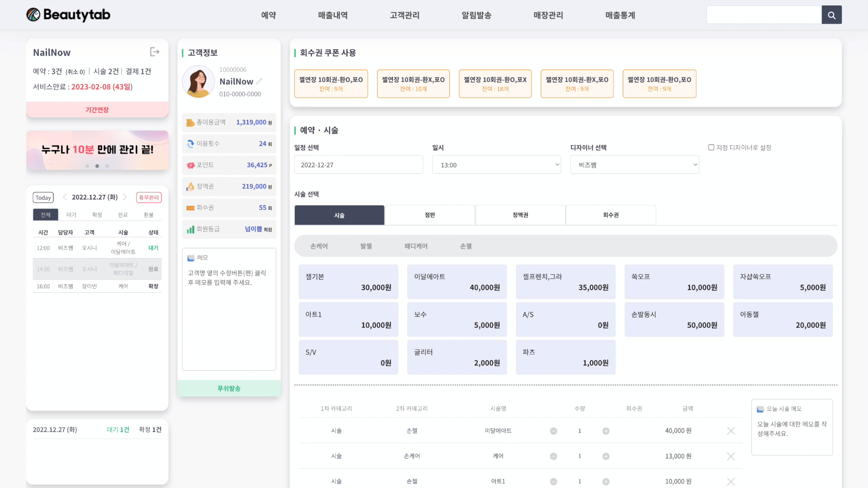Select the 젤기본 30,000원 service card
868x488 pixels.
(348, 282)
